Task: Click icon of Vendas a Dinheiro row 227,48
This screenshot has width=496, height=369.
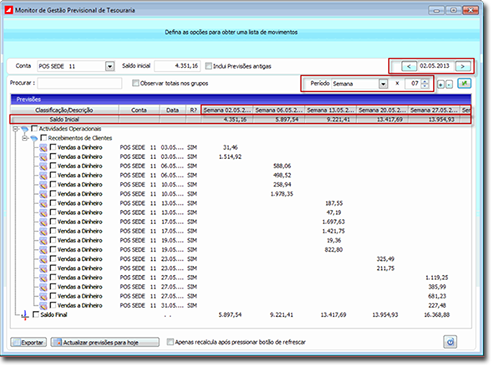Action: pos(43,306)
